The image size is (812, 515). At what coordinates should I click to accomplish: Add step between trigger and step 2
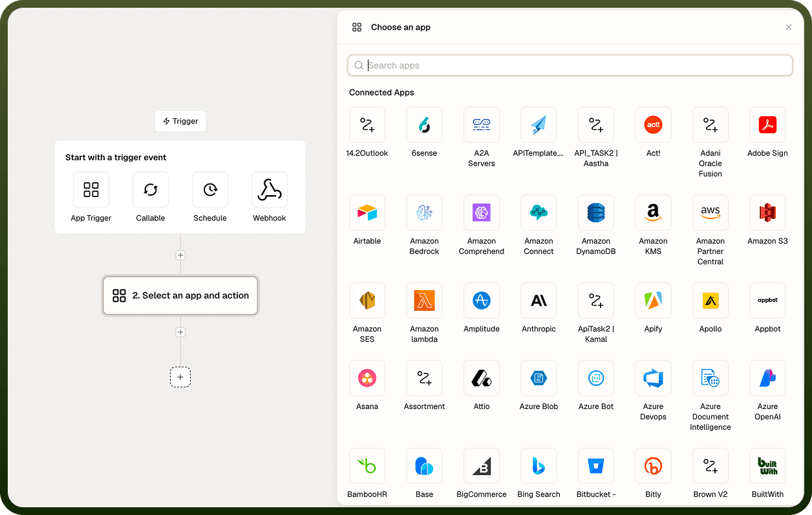click(180, 255)
